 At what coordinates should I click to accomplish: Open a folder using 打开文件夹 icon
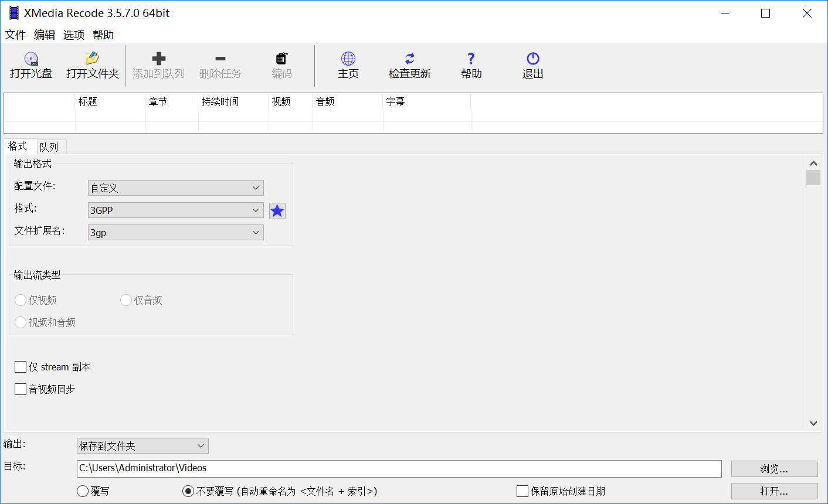pos(92,59)
